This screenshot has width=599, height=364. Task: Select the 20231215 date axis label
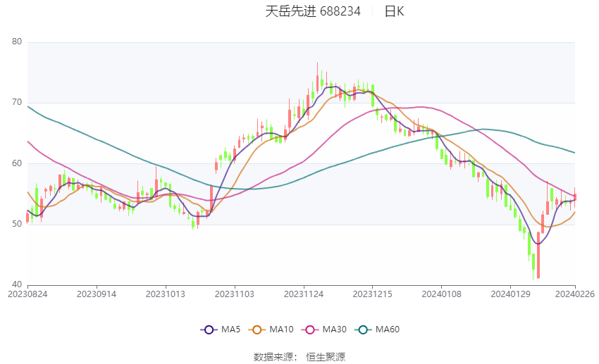373,294
